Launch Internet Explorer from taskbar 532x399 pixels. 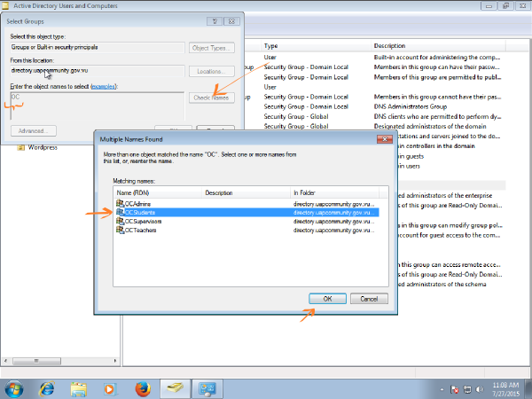(x=47, y=389)
